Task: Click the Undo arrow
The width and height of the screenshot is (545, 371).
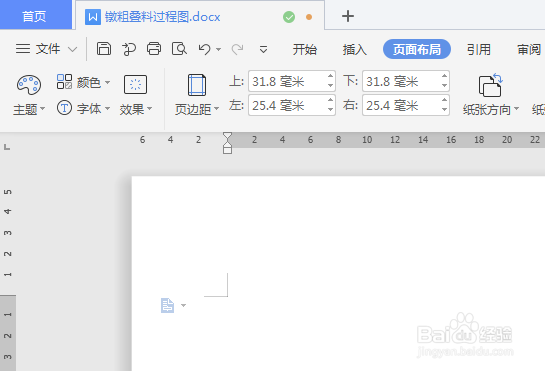Action: (204, 49)
